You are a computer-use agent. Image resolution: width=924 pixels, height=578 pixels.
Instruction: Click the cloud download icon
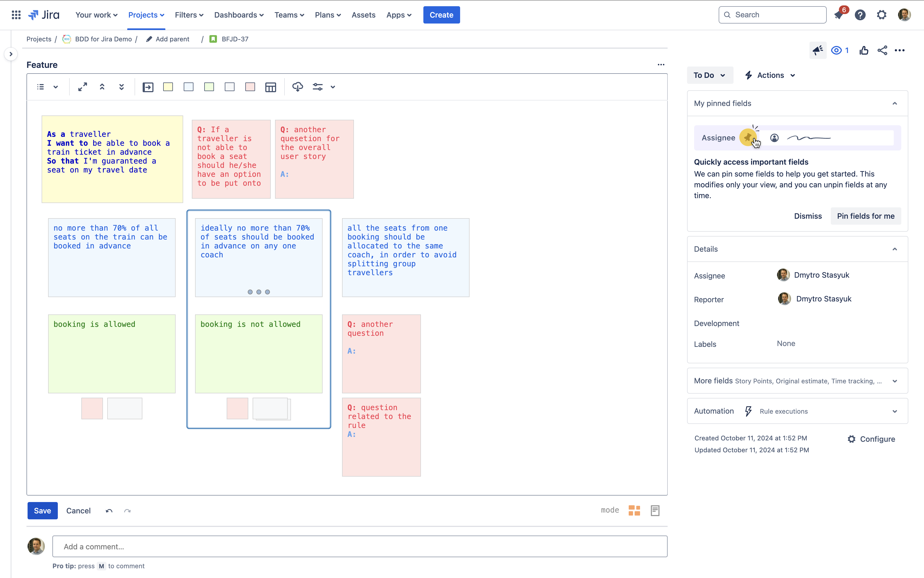coord(297,87)
